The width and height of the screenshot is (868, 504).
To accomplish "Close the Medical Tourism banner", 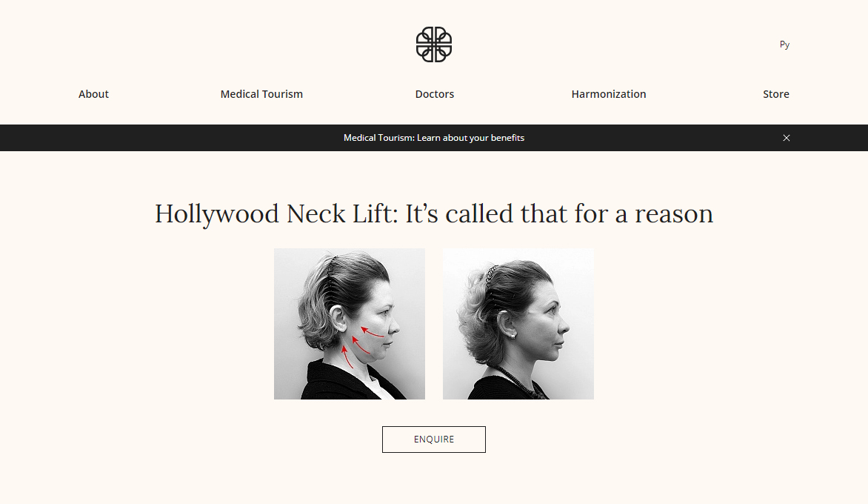I will click(786, 138).
